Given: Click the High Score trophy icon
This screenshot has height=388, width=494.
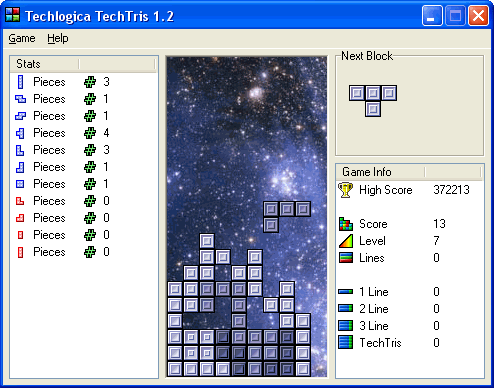Looking at the screenshot, I should [346, 190].
